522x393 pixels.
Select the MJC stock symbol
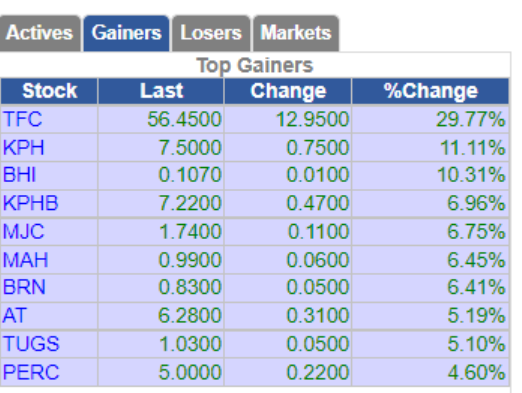23,231
